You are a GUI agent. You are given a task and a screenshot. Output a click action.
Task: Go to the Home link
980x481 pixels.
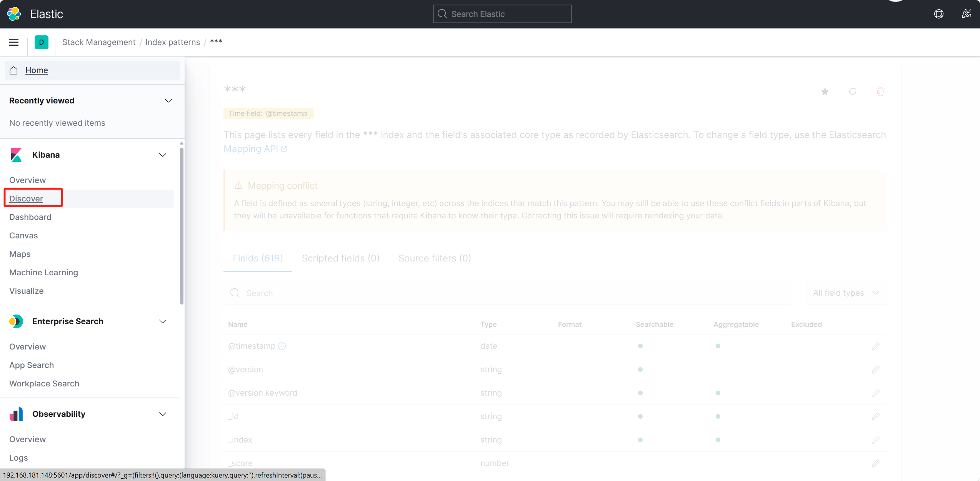point(37,70)
